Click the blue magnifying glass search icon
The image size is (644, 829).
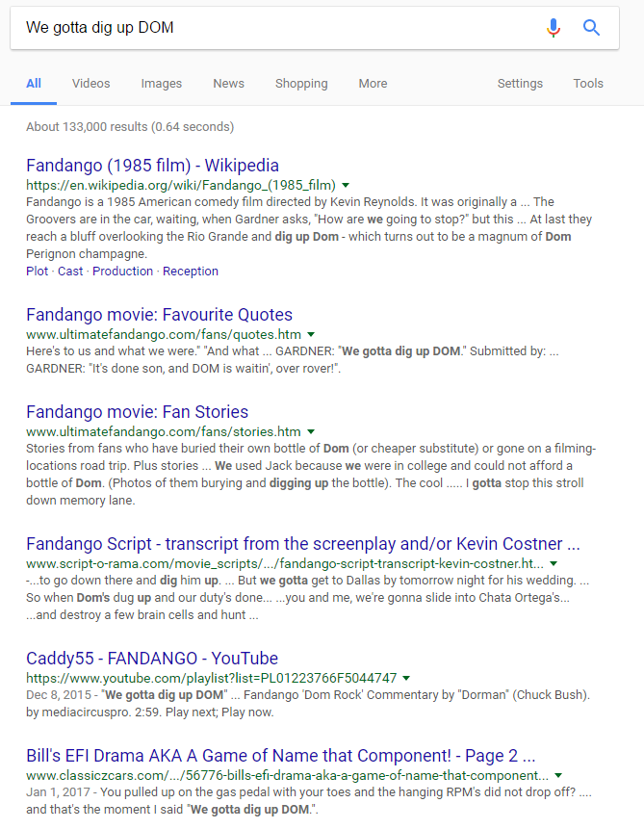coord(591,28)
